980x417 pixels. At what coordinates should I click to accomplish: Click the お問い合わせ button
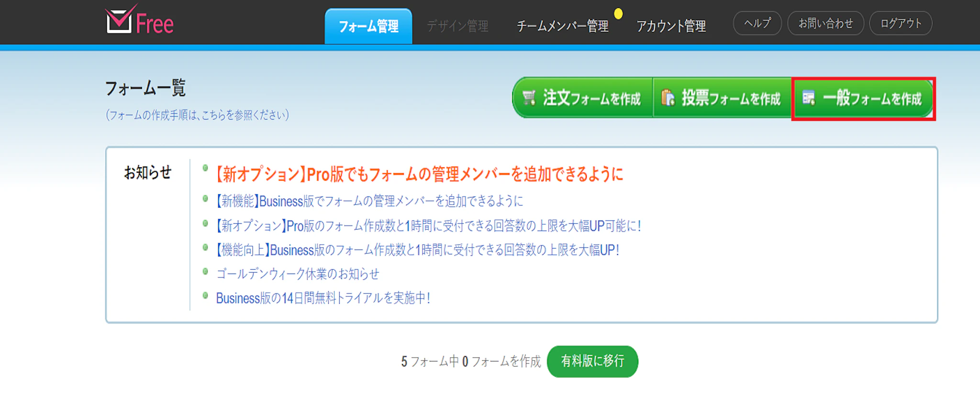(x=825, y=23)
